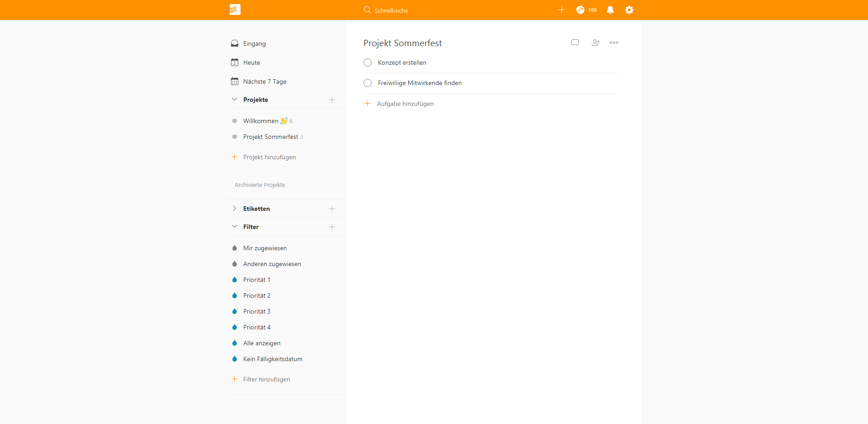
Task: Click the Projekte section heading
Action: pyautogui.click(x=256, y=100)
